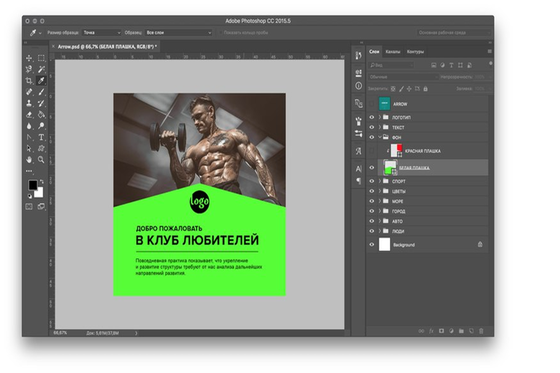Select the Magic Wand tool
The height and width of the screenshot is (373, 560).
41,69
